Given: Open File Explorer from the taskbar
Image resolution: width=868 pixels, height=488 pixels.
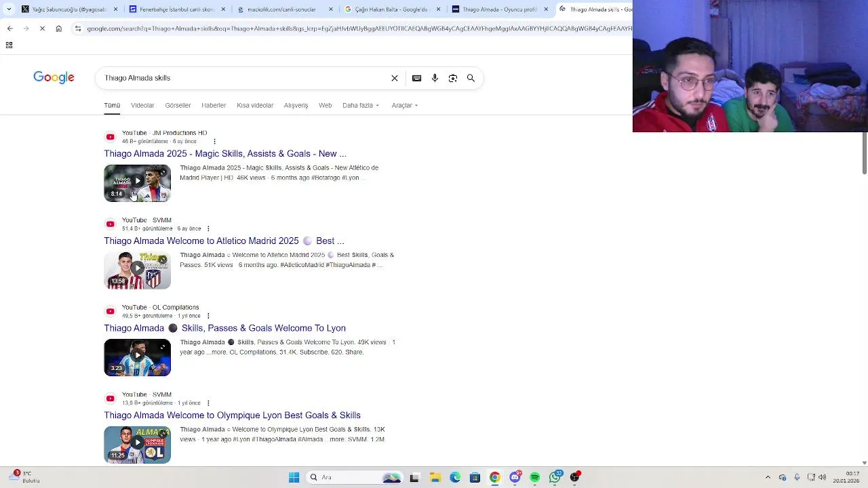Looking at the screenshot, I should [x=435, y=478].
